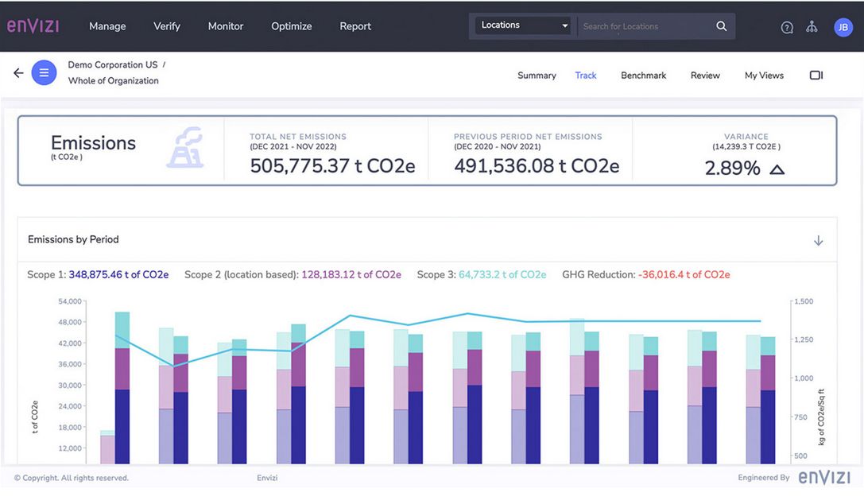Click the variance up triangle indicator
The image size is (864, 504).
point(777,169)
